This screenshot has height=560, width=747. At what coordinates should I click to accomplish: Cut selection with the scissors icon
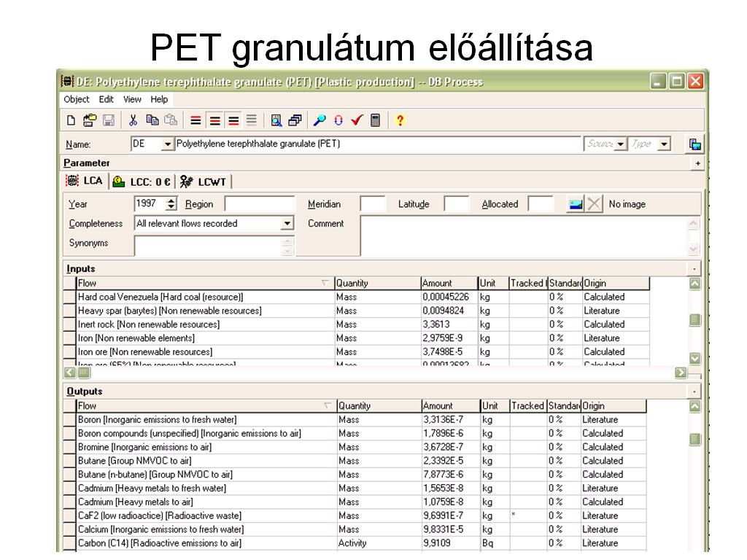tap(133, 120)
